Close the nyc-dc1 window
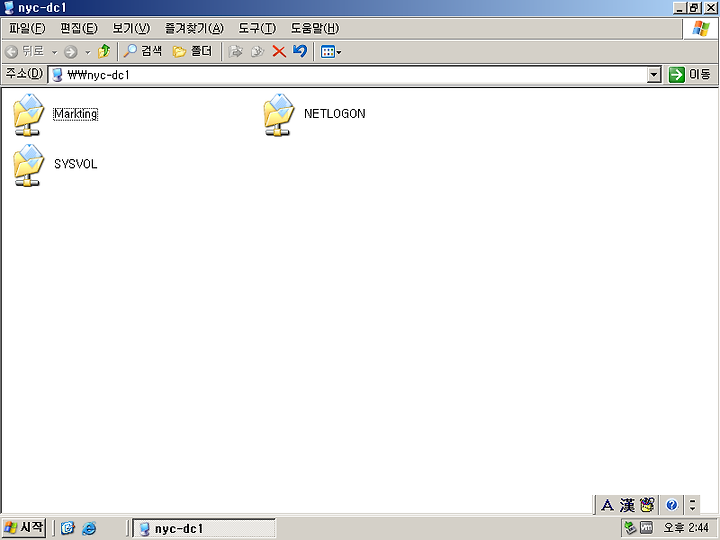 [x=710, y=8]
